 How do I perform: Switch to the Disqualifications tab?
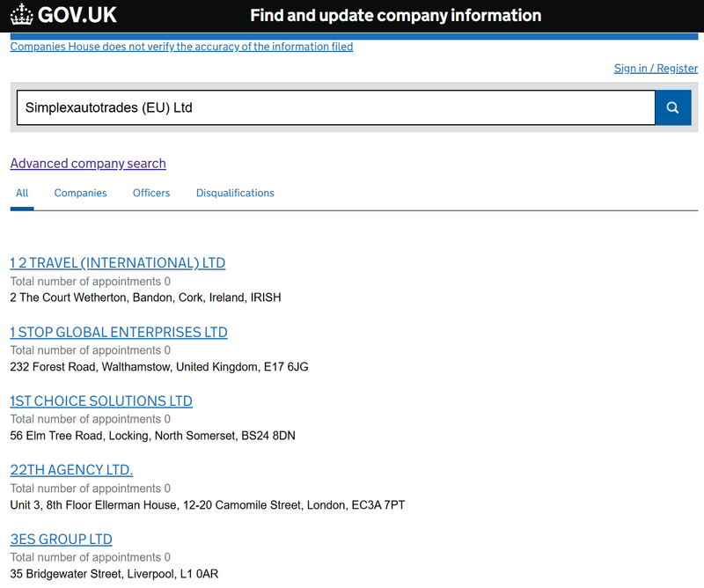tap(235, 193)
